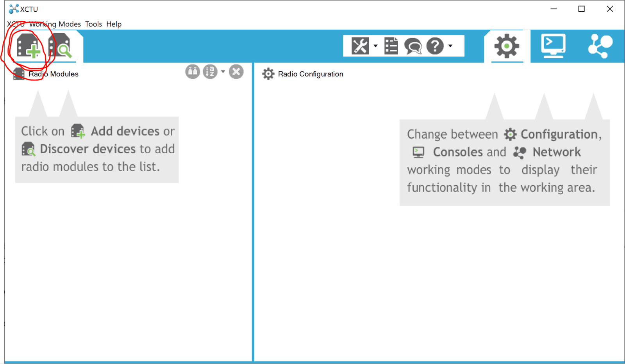Viewport: 625px width, 364px height.
Task: Expand the sort options dropdown arrow
Action: tap(223, 71)
